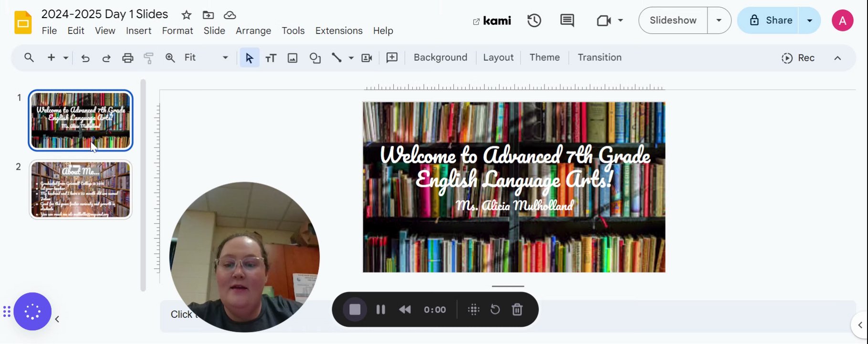Open the Insert menu
This screenshot has height=344, width=868.
138,31
